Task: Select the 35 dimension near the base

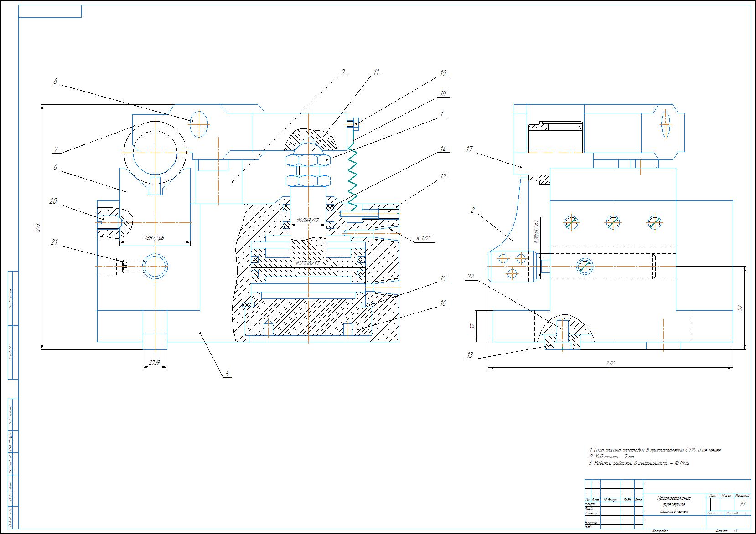Action: [472, 326]
